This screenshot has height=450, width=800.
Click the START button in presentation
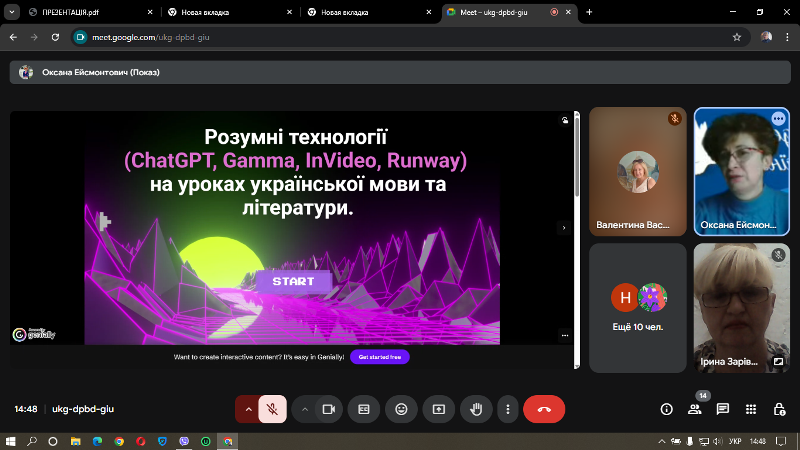293,281
